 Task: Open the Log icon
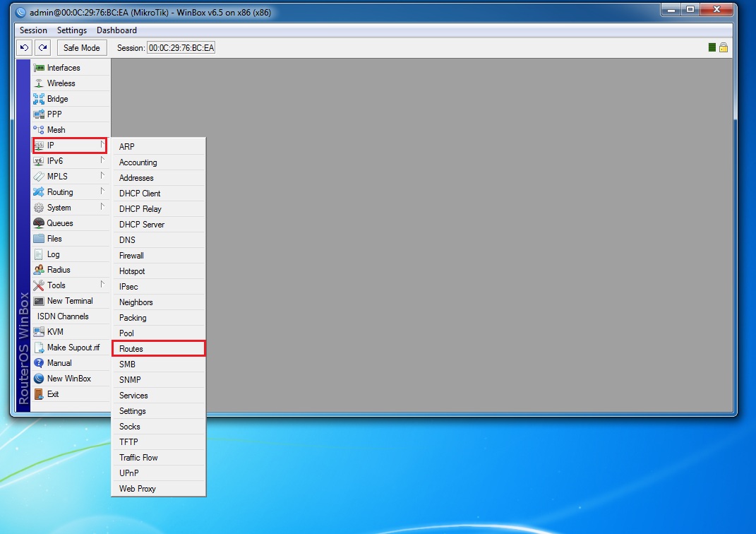39,254
